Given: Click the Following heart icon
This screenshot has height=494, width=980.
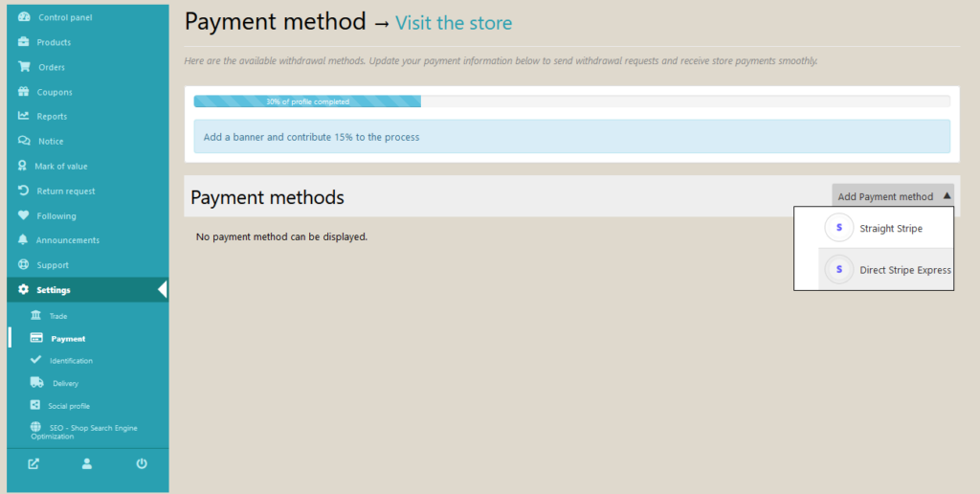Looking at the screenshot, I should click(23, 215).
